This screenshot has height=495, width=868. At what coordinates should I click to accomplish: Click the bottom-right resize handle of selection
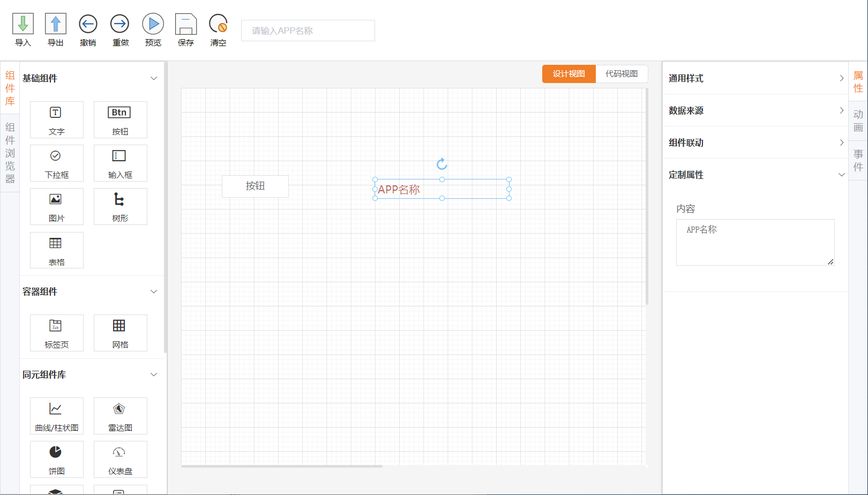point(509,198)
